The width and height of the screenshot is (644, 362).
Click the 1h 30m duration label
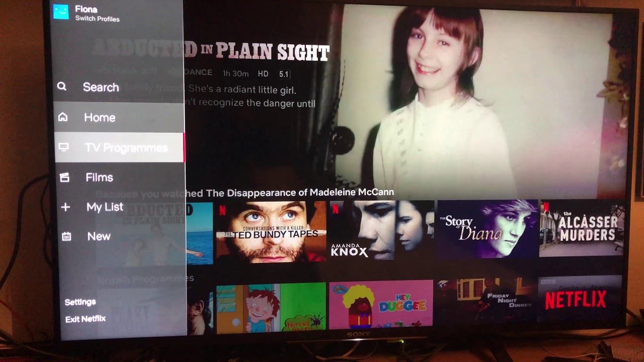click(235, 73)
